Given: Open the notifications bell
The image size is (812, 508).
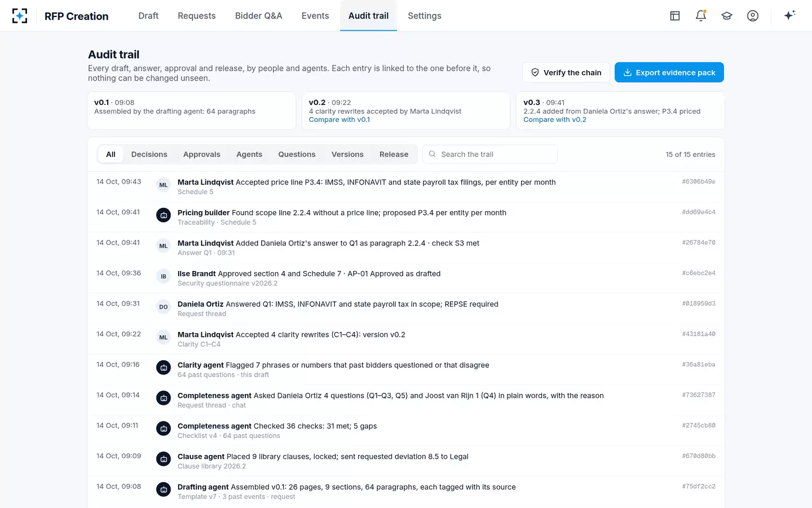Looking at the screenshot, I should point(701,16).
